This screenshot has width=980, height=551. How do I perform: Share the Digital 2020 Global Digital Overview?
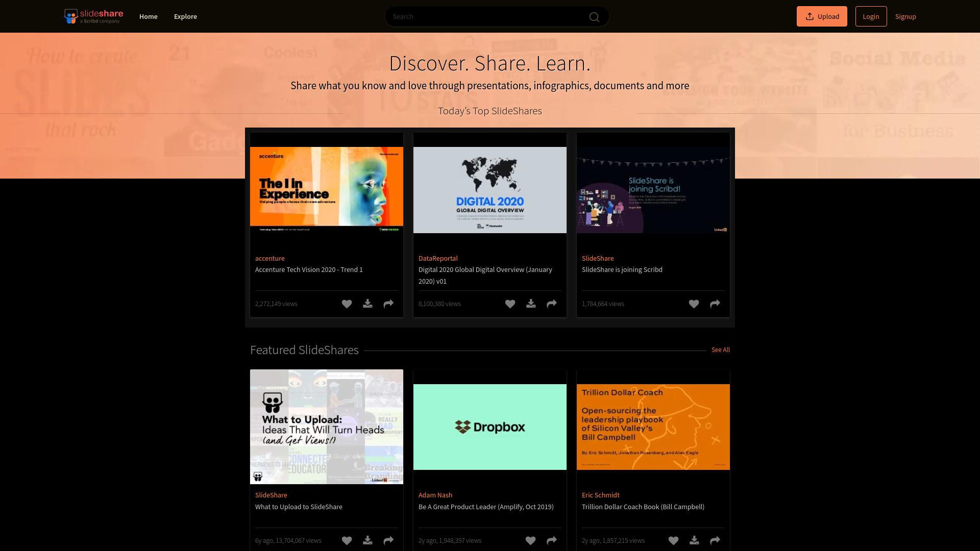coord(552,304)
